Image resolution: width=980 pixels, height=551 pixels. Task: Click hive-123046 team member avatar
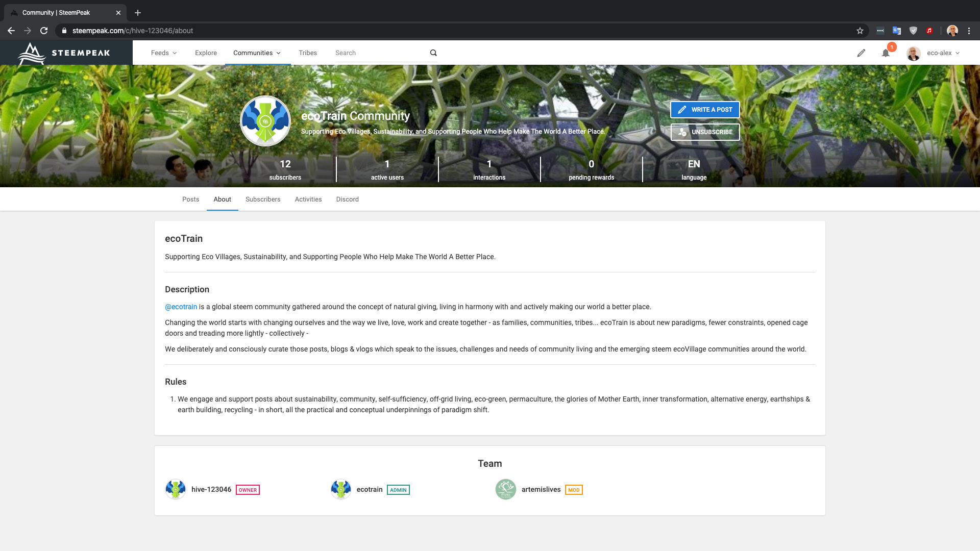pos(176,489)
